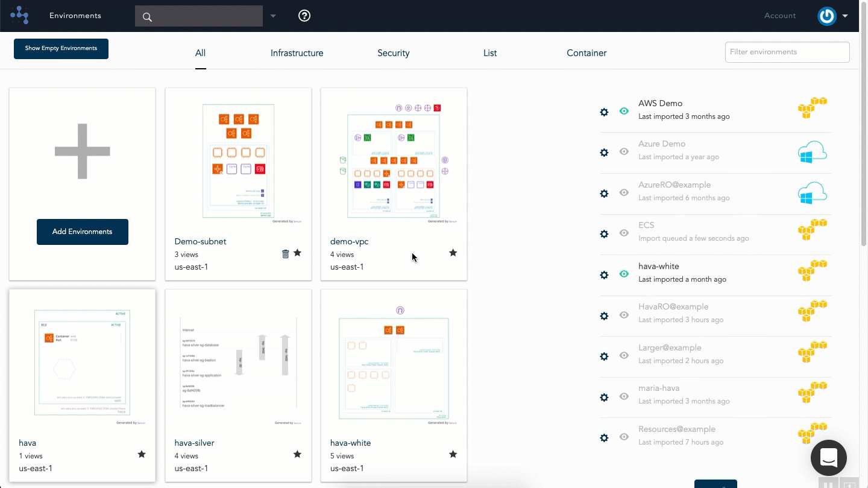Click the Filter environments input field
868x488 pixels.
(787, 52)
